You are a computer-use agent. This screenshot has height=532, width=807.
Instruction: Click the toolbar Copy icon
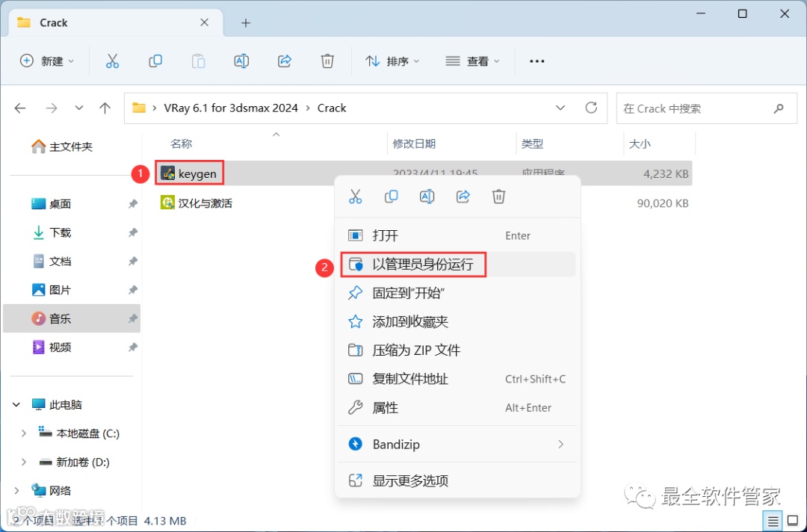[x=155, y=61]
